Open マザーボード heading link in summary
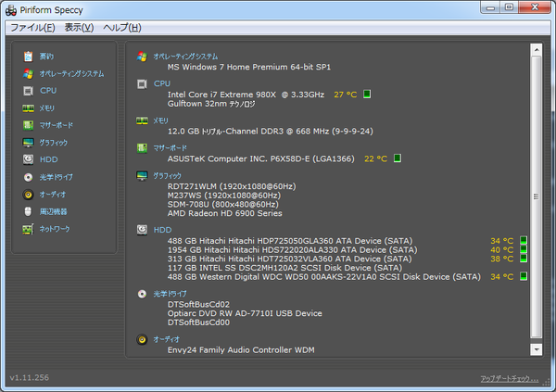556x392 pixels. coord(170,148)
